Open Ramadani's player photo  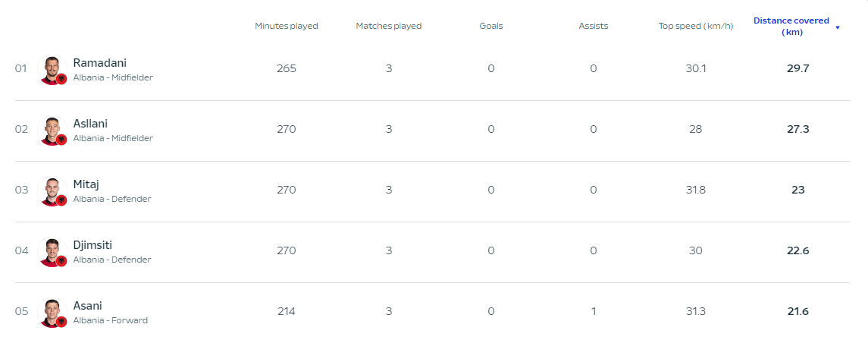(52, 70)
